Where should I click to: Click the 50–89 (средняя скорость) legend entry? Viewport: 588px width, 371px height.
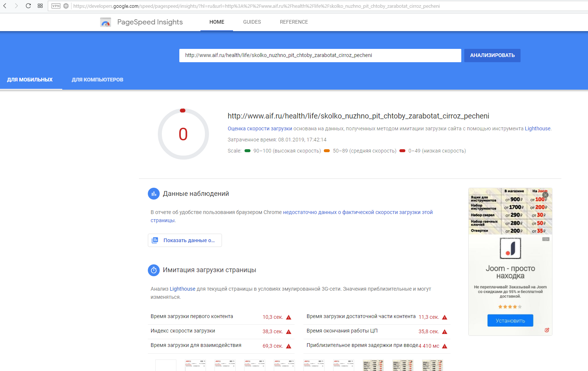(x=360, y=151)
